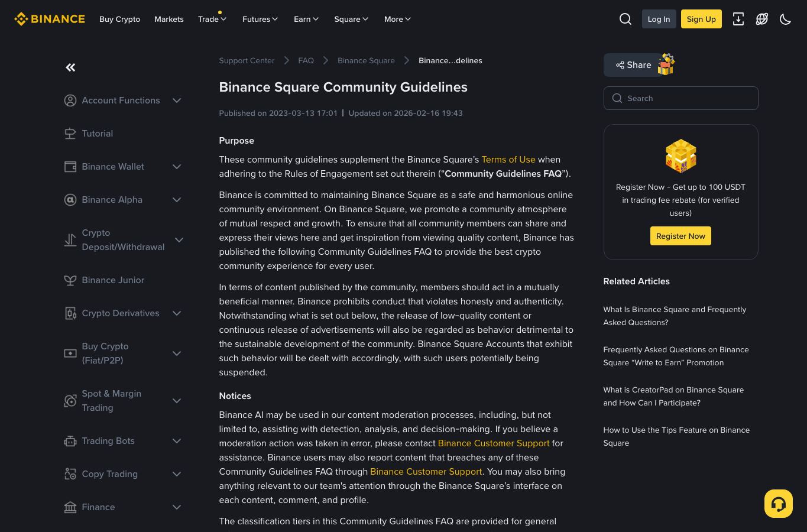
Task: Click the Copy Trading icon
Action: 70,474
